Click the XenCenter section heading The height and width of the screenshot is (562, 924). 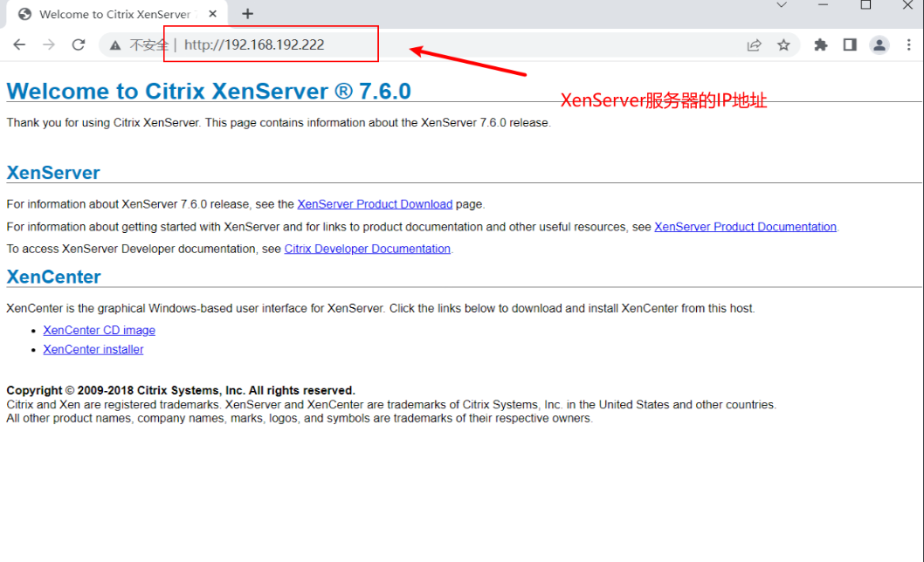pos(53,277)
